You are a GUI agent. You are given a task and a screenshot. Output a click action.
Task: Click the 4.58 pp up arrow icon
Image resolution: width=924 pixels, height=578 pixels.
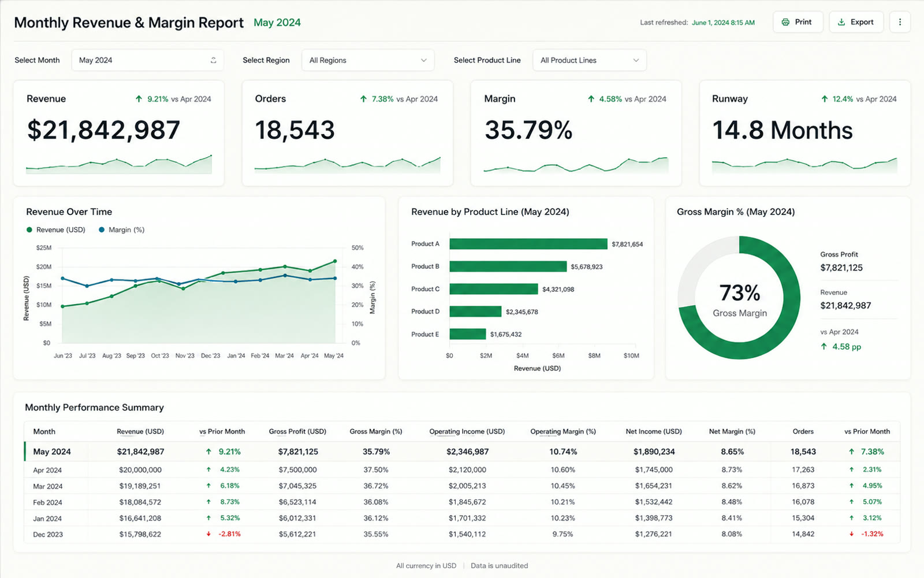pyautogui.click(x=824, y=347)
